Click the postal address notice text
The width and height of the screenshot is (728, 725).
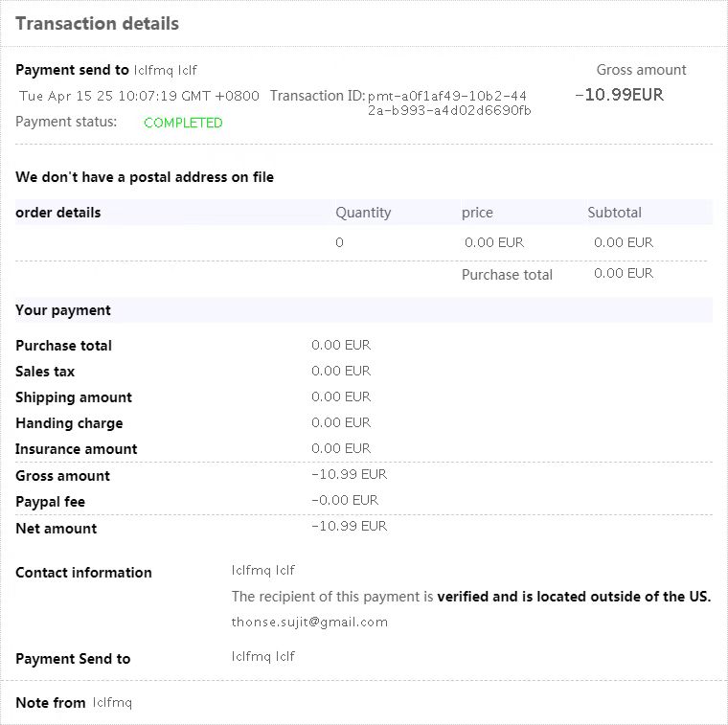(145, 177)
